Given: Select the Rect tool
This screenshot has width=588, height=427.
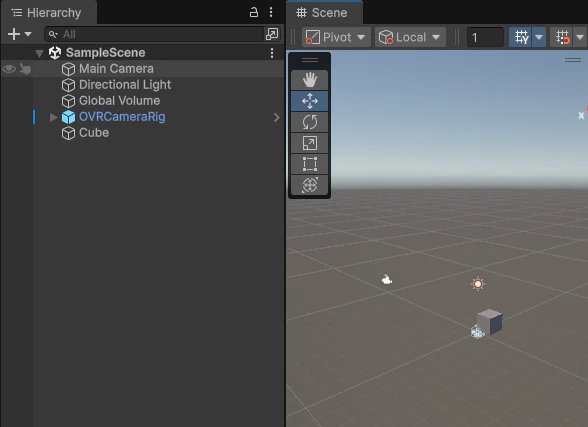Looking at the screenshot, I should (x=309, y=164).
